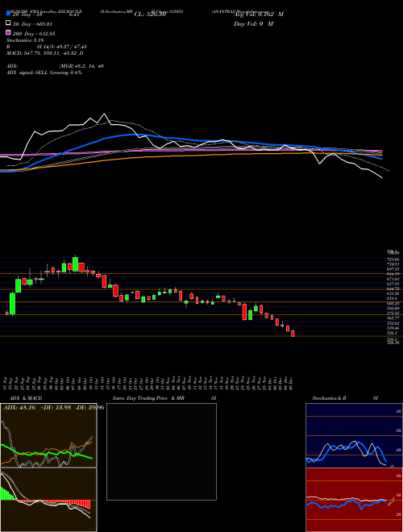403x532 pixels.
Task: Select the '50 Day = 605.01' legend text
Action: tap(33, 23)
